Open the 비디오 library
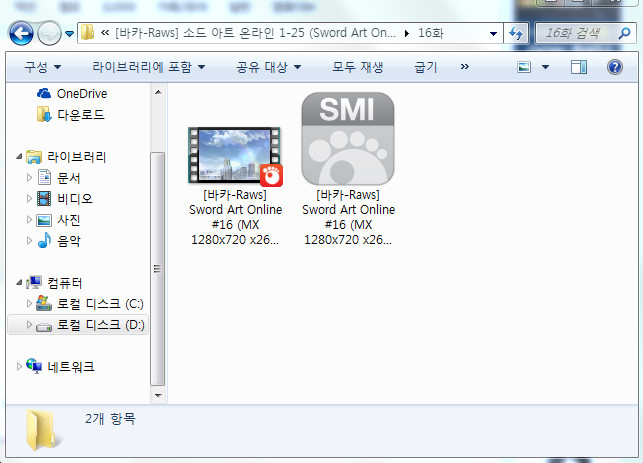 pyautogui.click(x=75, y=198)
